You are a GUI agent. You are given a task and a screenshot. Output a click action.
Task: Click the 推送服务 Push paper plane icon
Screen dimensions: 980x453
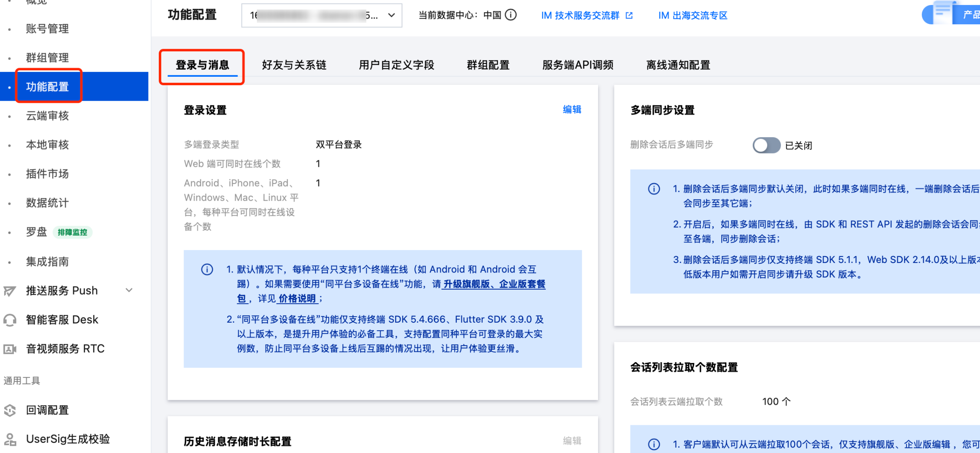click(9, 291)
